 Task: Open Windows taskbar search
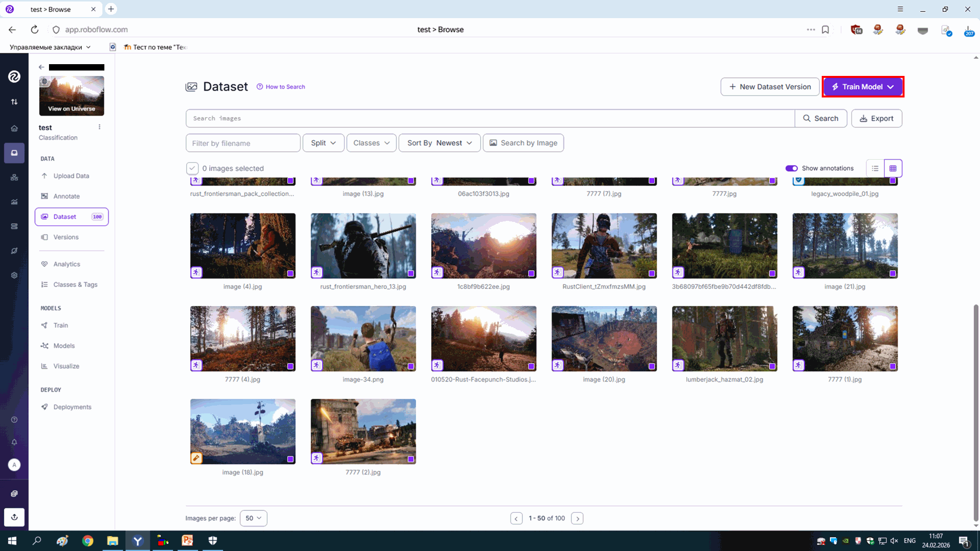click(37, 541)
